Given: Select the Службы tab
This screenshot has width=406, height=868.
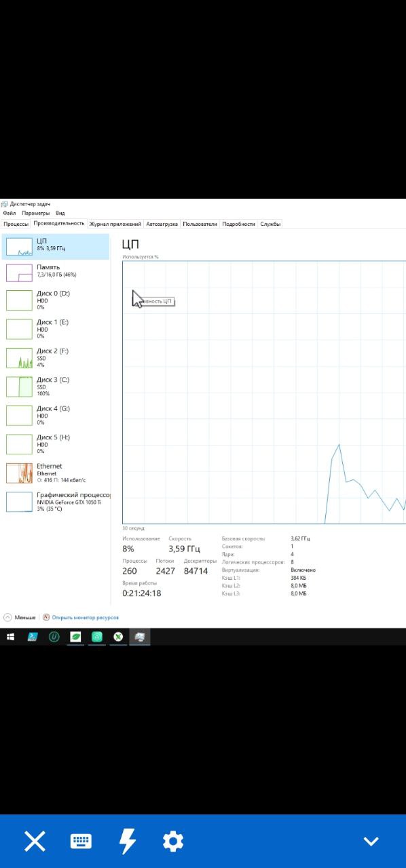Looking at the screenshot, I should [270, 224].
